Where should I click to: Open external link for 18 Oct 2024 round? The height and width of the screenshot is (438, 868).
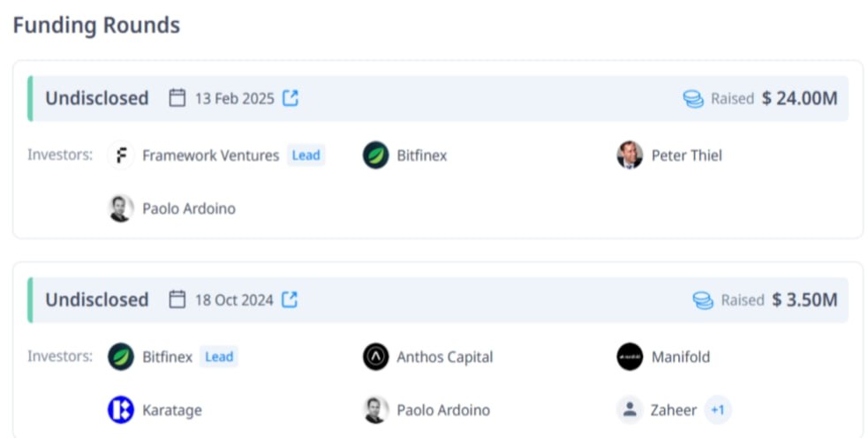290,299
